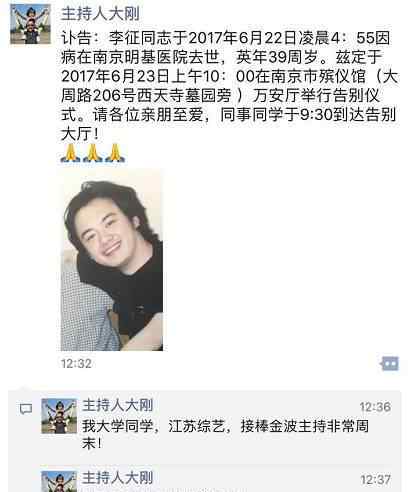Open the two-dot like/comment button
Image resolution: width=411 pixels, height=492 pixels.
pos(389,363)
